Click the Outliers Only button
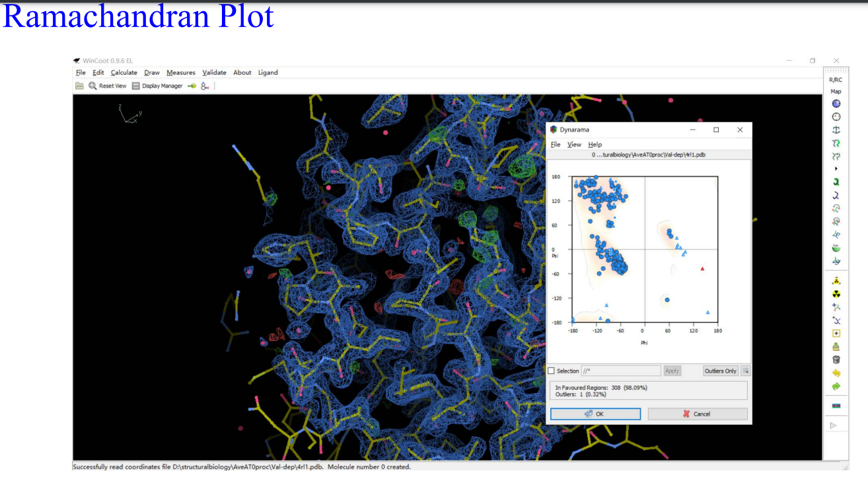Screen dimensions: 868x483 (721, 371)
